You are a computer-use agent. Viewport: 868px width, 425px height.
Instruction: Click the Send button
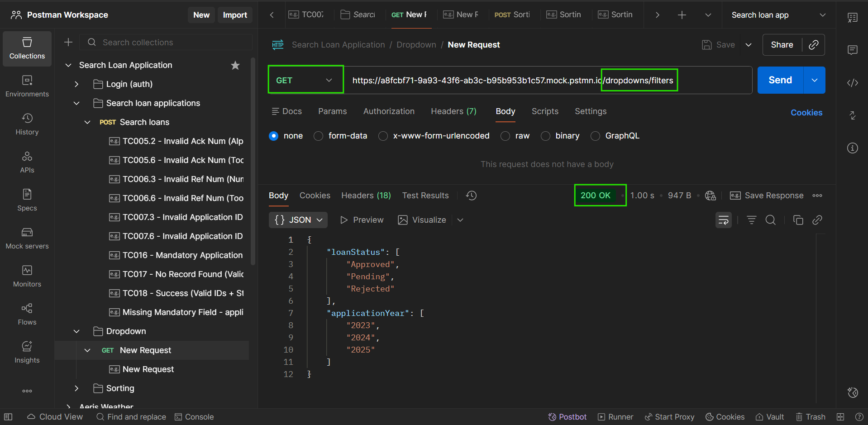[780, 80]
